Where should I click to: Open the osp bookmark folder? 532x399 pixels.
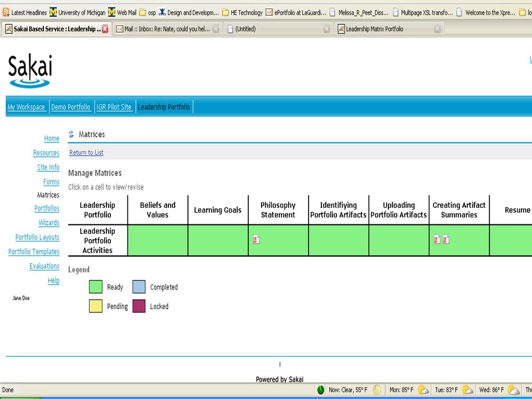(147, 13)
